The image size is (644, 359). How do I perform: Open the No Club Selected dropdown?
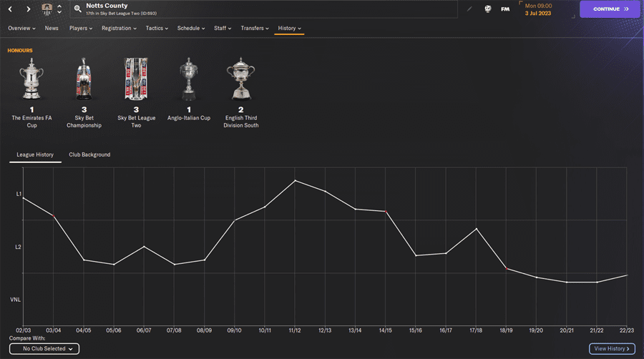click(x=44, y=349)
